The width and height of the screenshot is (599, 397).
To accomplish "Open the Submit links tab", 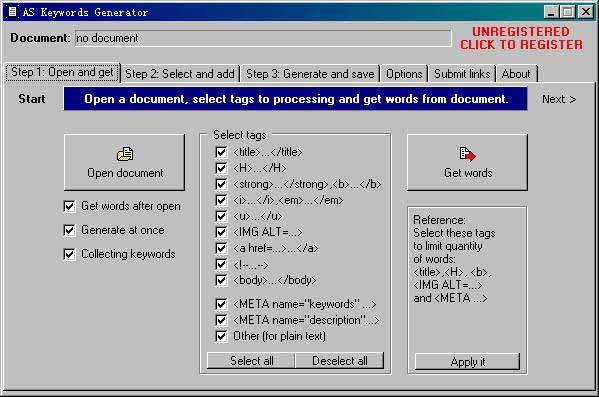I will click(462, 74).
